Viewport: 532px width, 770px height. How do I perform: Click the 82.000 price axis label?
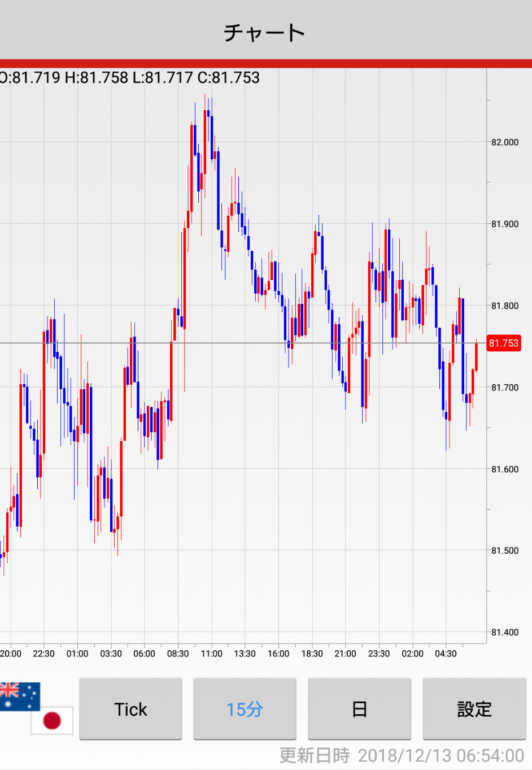(x=504, y=142)
